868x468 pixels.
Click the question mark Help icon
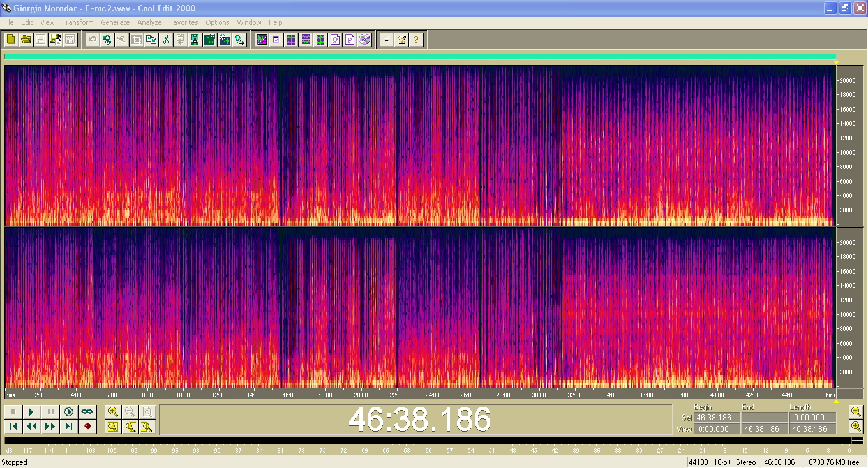[416, 40]
